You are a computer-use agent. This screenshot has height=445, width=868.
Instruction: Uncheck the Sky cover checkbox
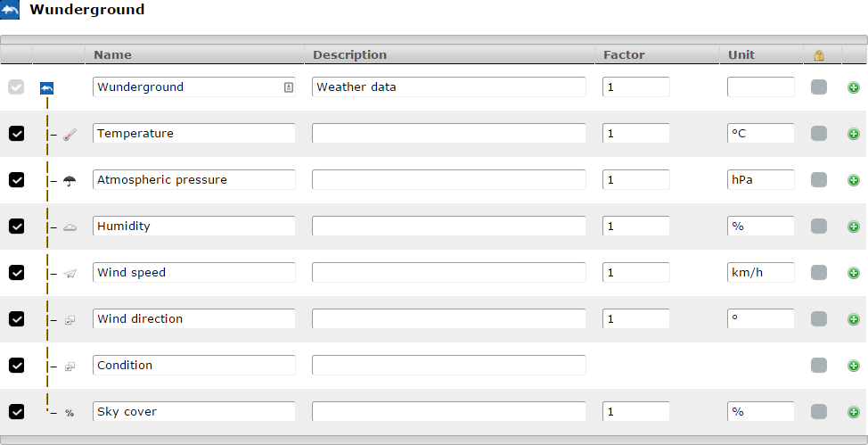pos(17,412)
